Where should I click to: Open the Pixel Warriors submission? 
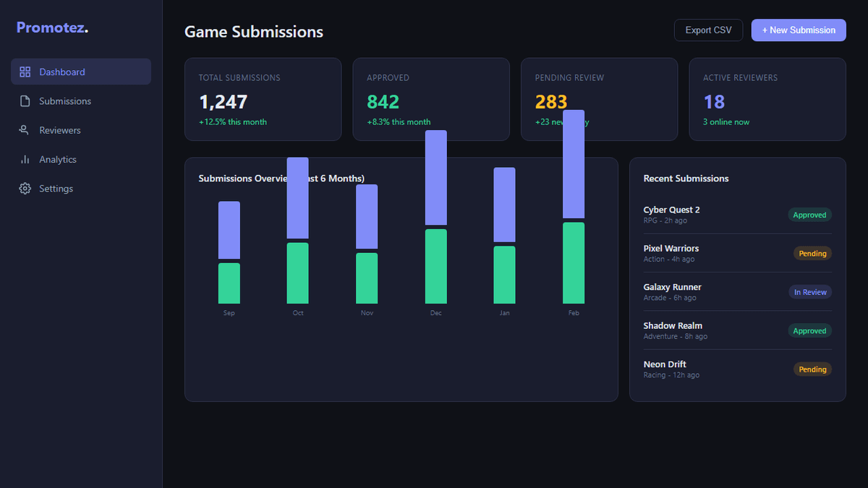[738, 253]
